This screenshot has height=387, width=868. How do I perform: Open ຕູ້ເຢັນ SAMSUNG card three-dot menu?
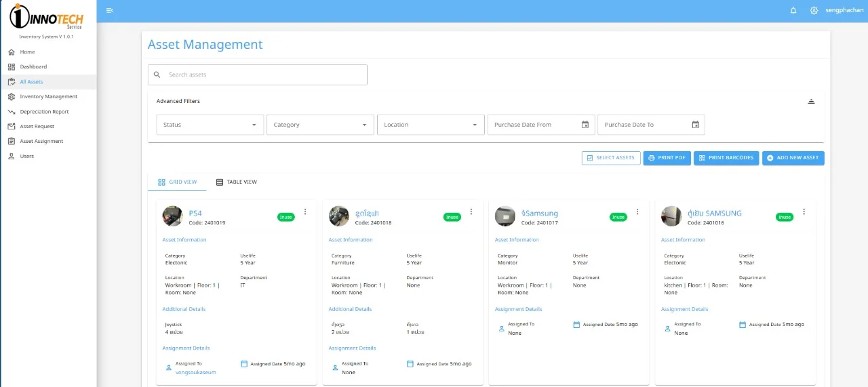point(804,211)
